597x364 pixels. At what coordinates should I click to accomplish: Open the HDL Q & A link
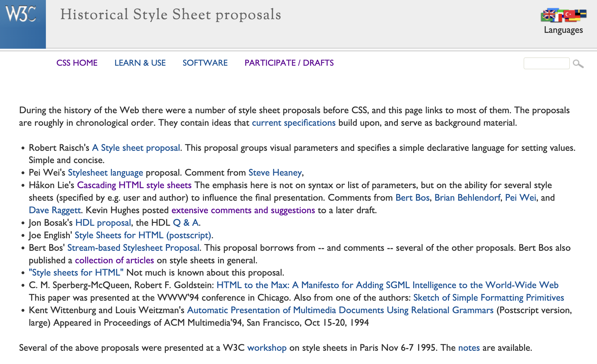pos(186,223)
